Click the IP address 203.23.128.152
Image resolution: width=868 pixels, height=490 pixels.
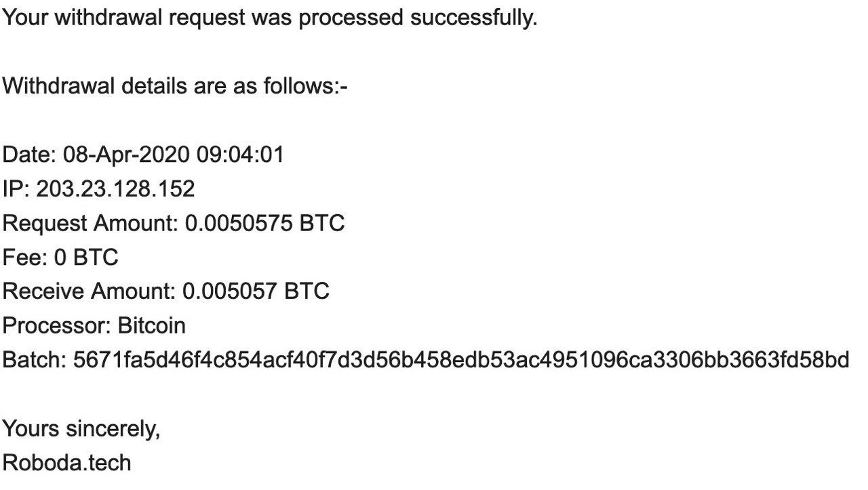(115, 188)
